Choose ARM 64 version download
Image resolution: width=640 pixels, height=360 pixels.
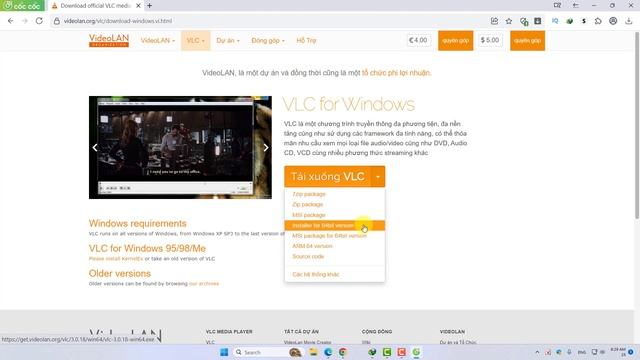tap(312, 246)
